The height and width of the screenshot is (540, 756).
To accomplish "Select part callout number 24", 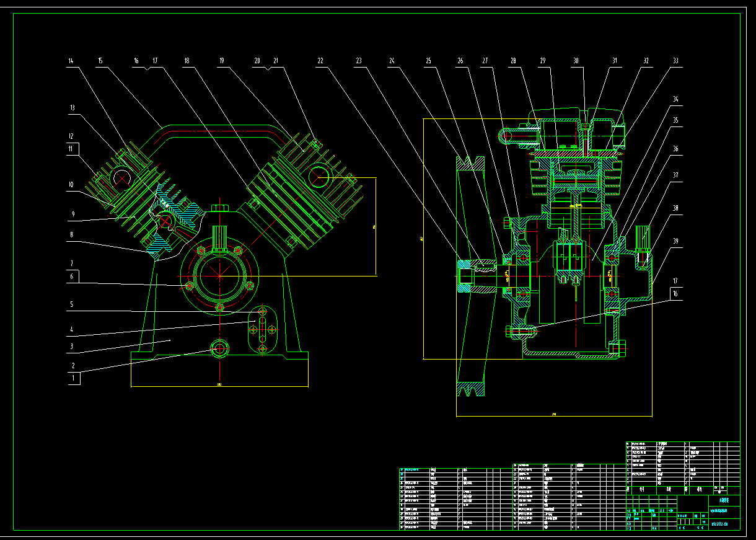I will point(392,61).
